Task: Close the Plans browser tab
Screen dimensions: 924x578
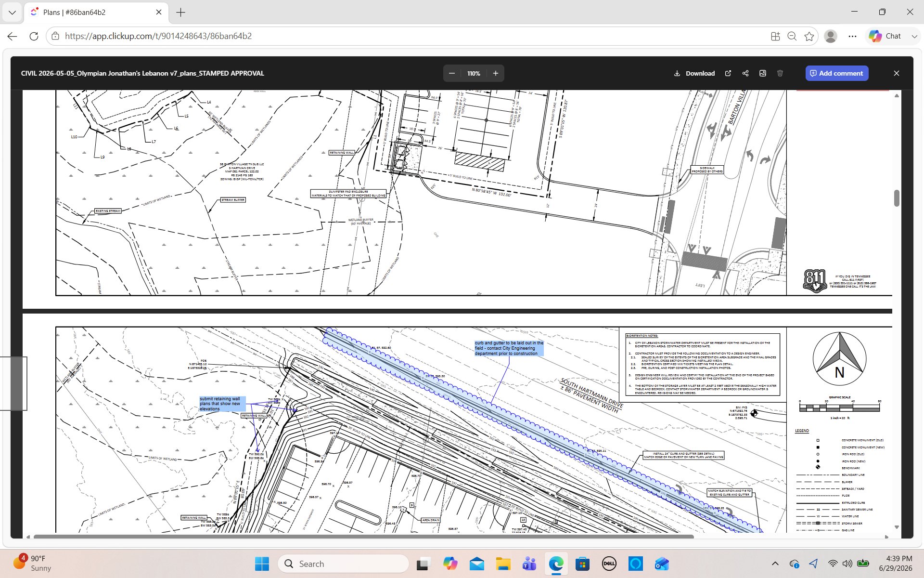Action: 159,12
